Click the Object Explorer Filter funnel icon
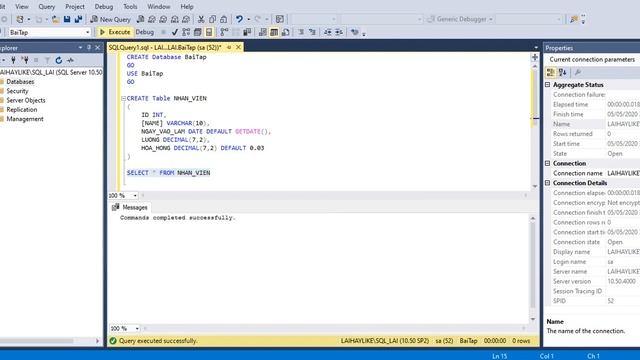 click(x=47, y=60)
